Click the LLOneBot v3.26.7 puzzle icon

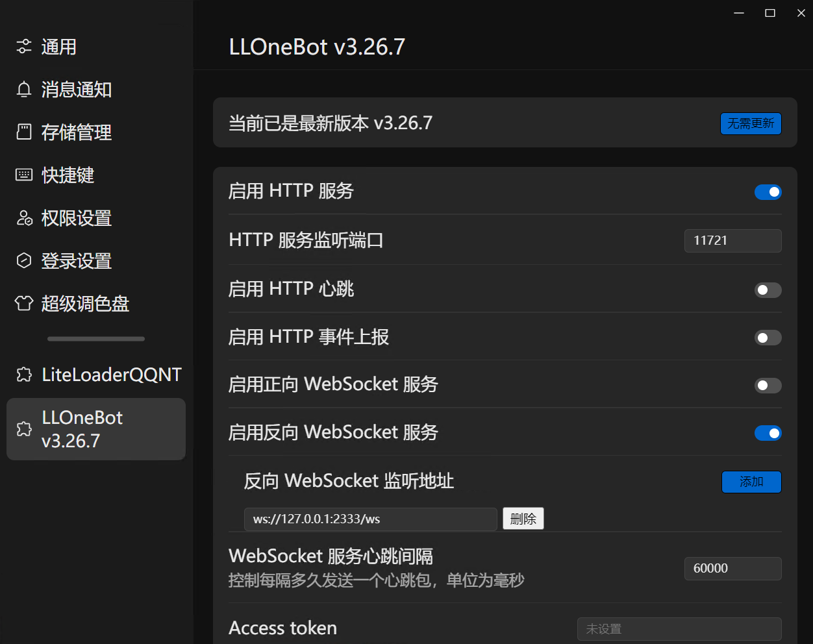24,429
